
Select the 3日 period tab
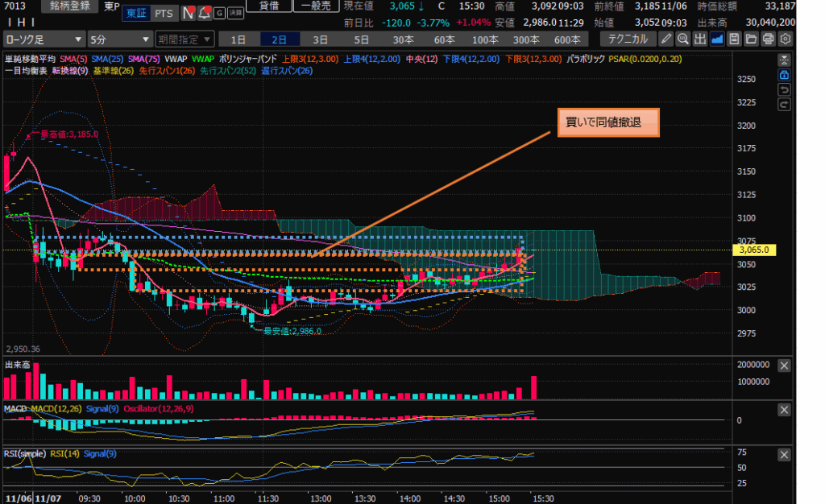[321, 39]
